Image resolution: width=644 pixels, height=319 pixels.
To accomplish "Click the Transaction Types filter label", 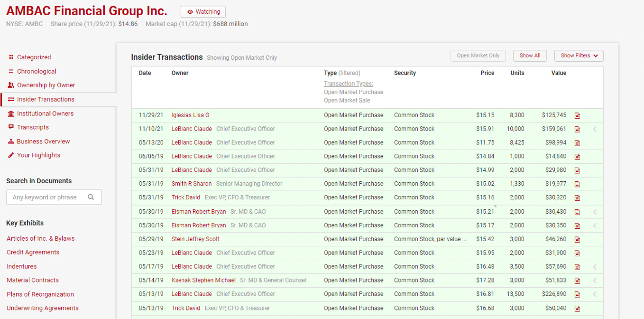I will click(x=348, y=84).
